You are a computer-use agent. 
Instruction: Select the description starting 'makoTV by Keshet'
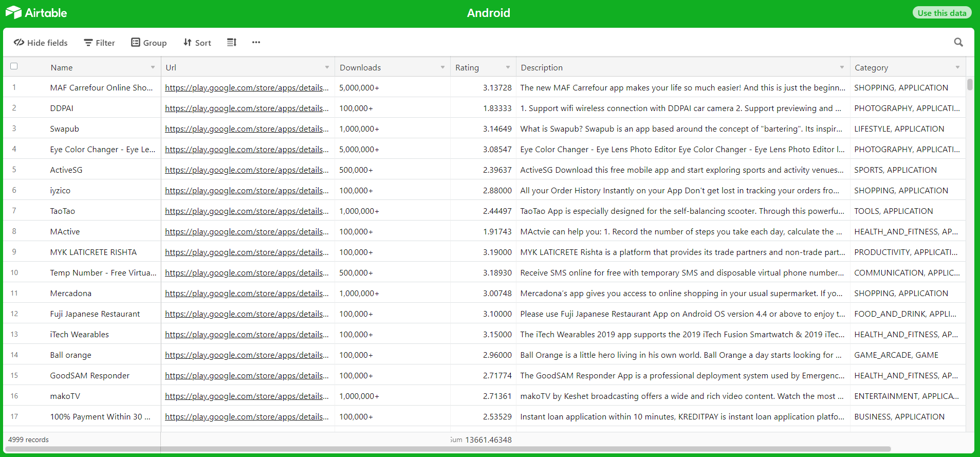coord(683,396)
